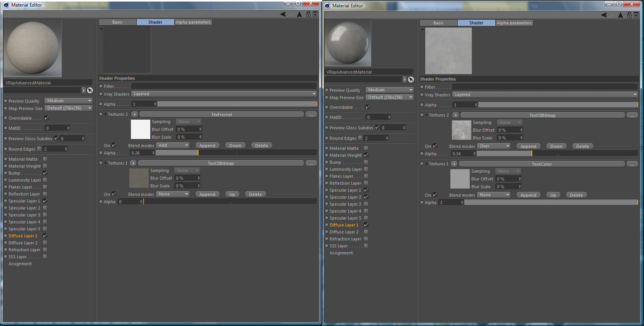This screenshot has width=644, height=326.
Task: Click the pick cursor icon in right editor
Action: click(411, 79)
